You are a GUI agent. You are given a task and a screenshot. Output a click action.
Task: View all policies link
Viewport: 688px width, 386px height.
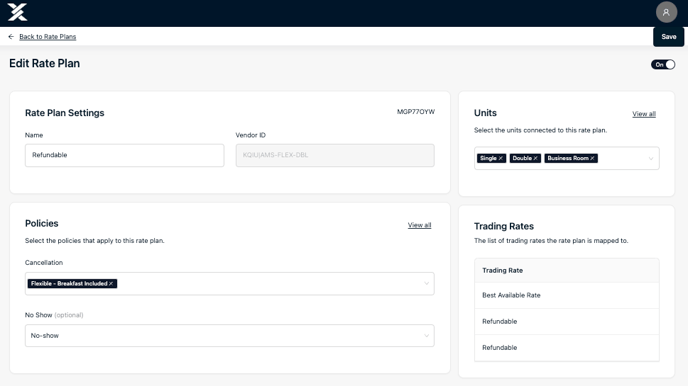(419, 225)
